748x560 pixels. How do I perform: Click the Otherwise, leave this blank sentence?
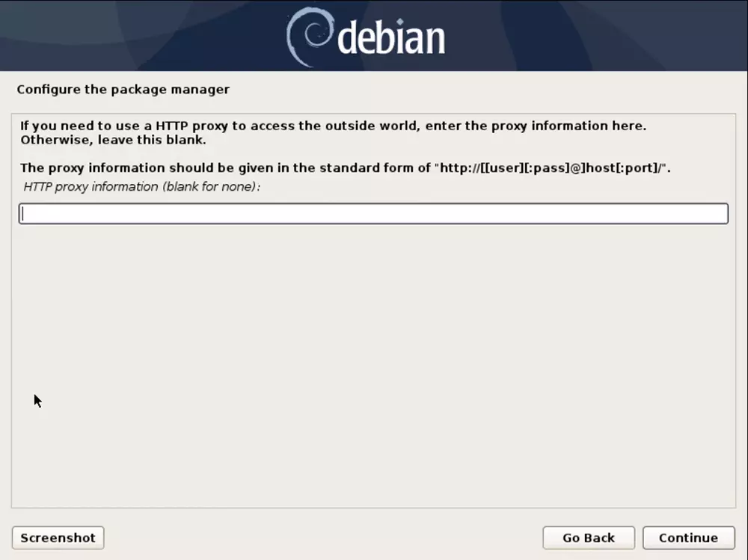(113, 140)
